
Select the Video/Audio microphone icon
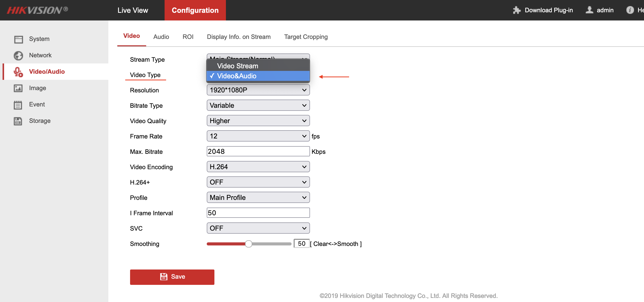pos(18,72)
